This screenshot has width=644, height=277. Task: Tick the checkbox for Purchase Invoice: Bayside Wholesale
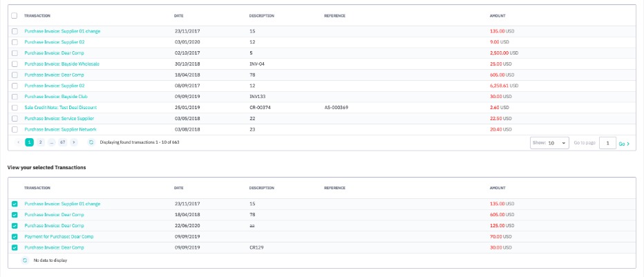click(x=15, y=64)
